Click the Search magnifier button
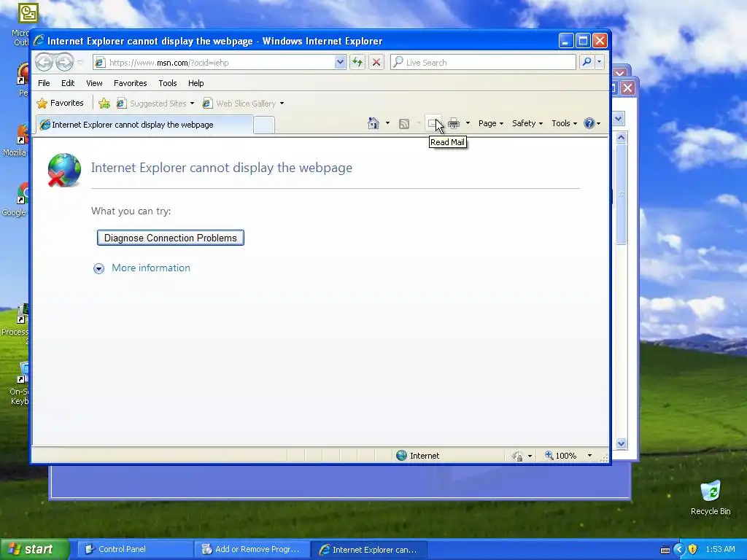Image resolution: width=747 pixels, height=560 pixels. pos(587,63)
